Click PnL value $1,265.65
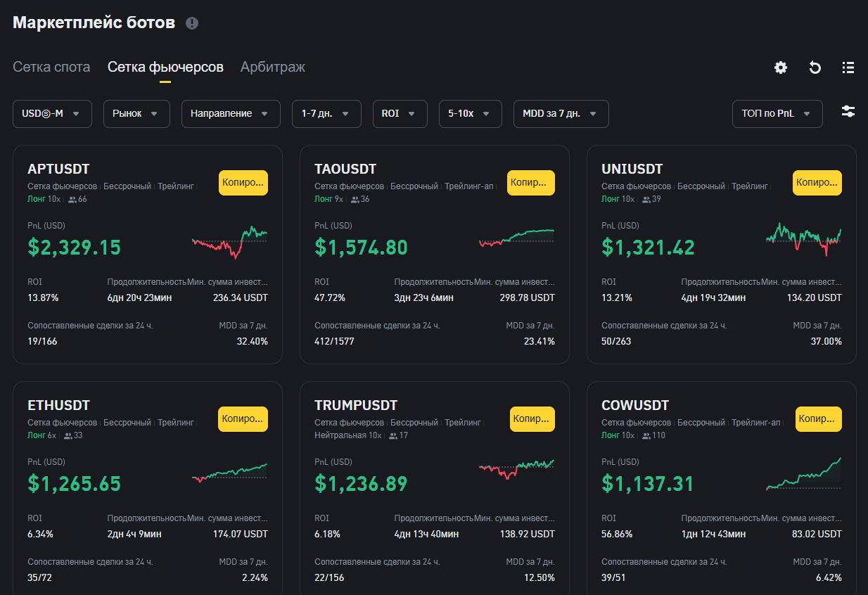 click(75, 484)
